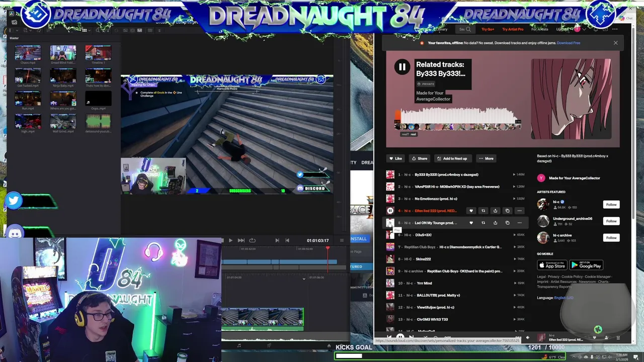Open the Google Play download badge
This screenshot has height=362, width=644.
(586, 265)
